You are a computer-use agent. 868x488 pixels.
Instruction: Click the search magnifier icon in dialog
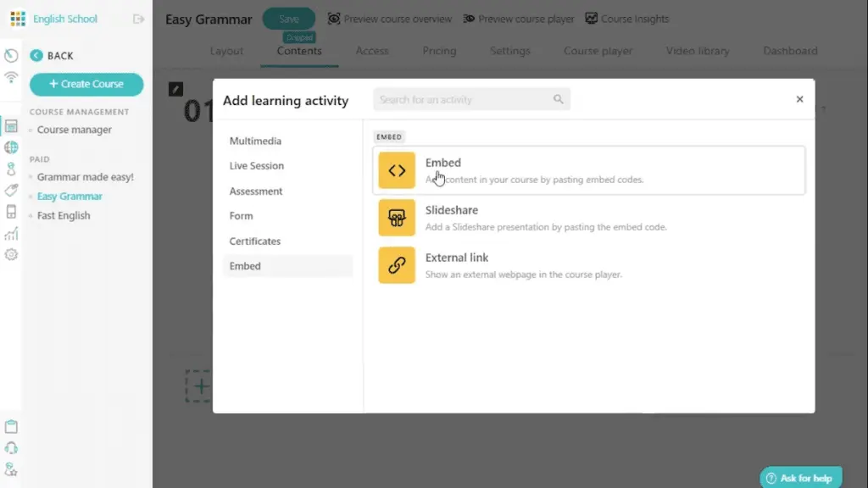[558, 100]
